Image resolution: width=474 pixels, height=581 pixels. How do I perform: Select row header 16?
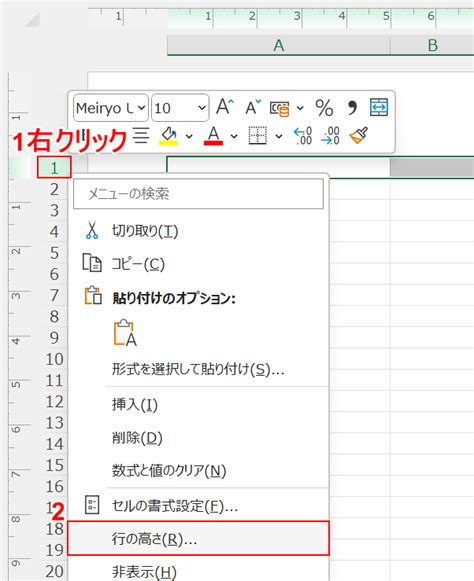tap(54, 487)
